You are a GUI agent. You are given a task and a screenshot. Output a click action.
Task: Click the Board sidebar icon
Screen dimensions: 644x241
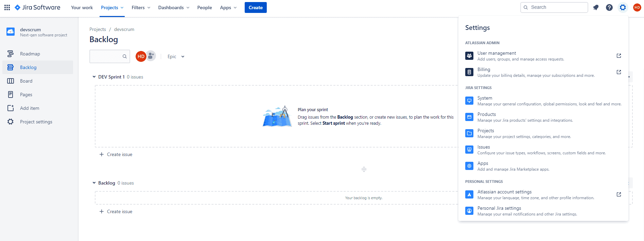tap(11, 81)
